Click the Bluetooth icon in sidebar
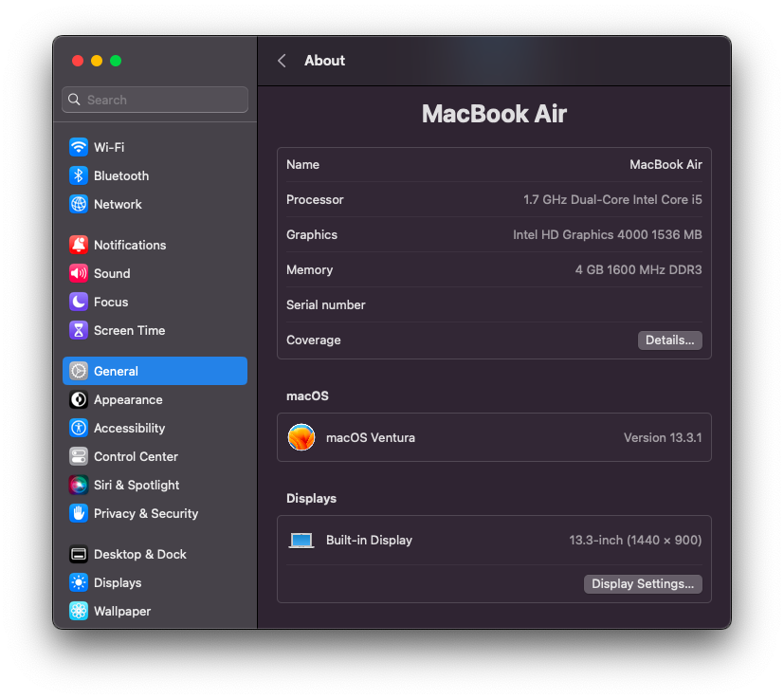The width and height of the screenshot is (784, 699). (x=79, y=175)
